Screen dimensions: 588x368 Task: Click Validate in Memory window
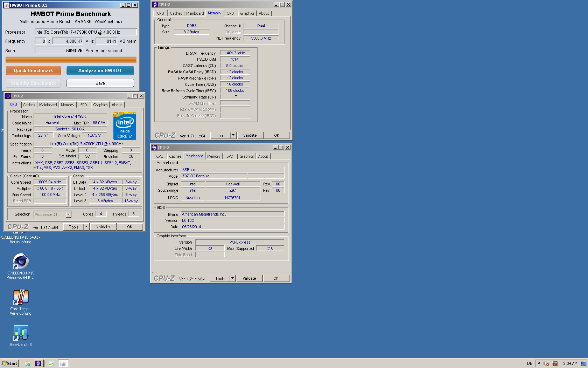[250, 135]
